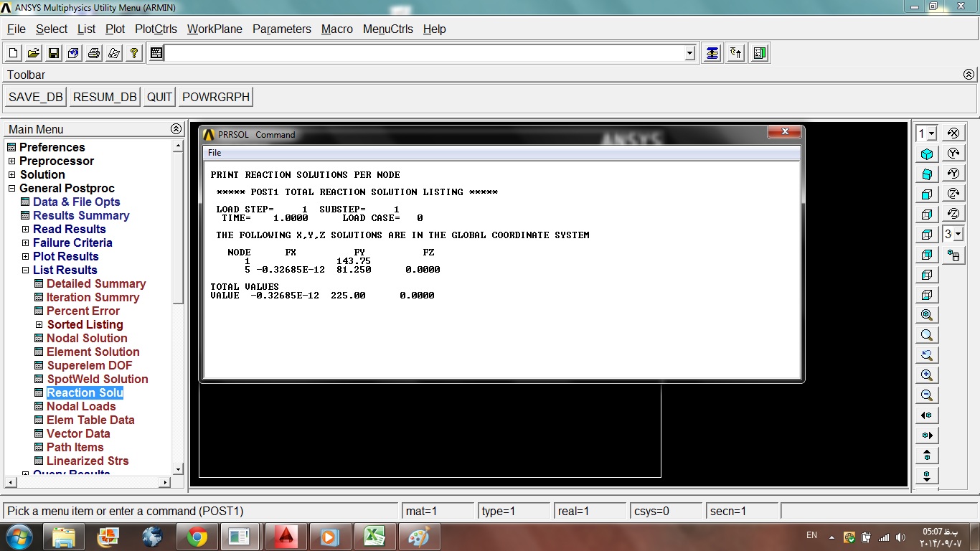This screenshot has height=551, width=980.
Task: Click the Save Analysis floppy disk icon
Action: point(54,53)
